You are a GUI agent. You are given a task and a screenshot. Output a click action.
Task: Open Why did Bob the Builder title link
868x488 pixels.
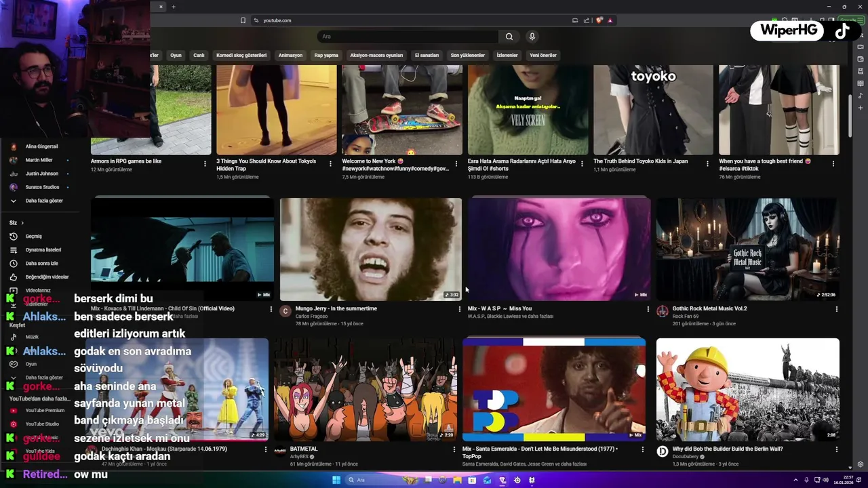pyautogui.click(x=728, y=449)
